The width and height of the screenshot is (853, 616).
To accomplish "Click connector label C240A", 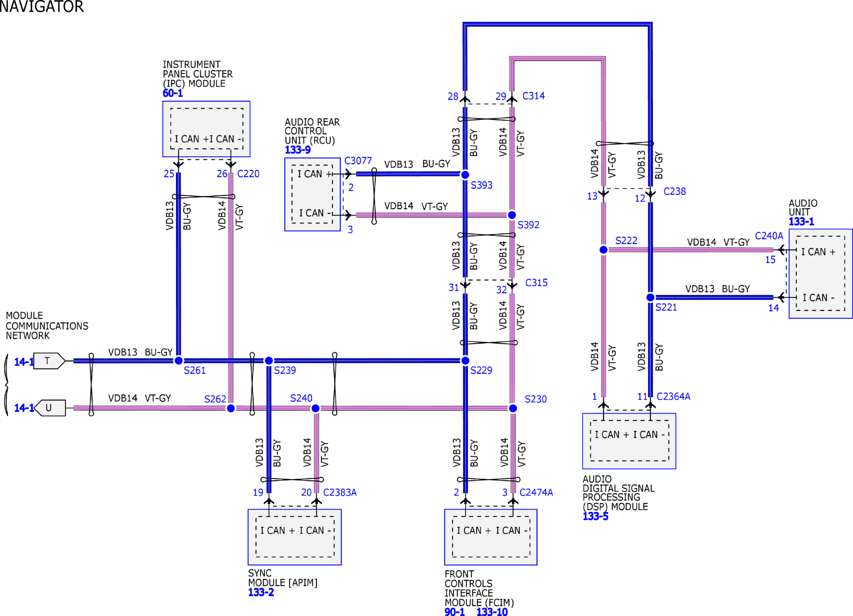I will [x=769, y=236].
